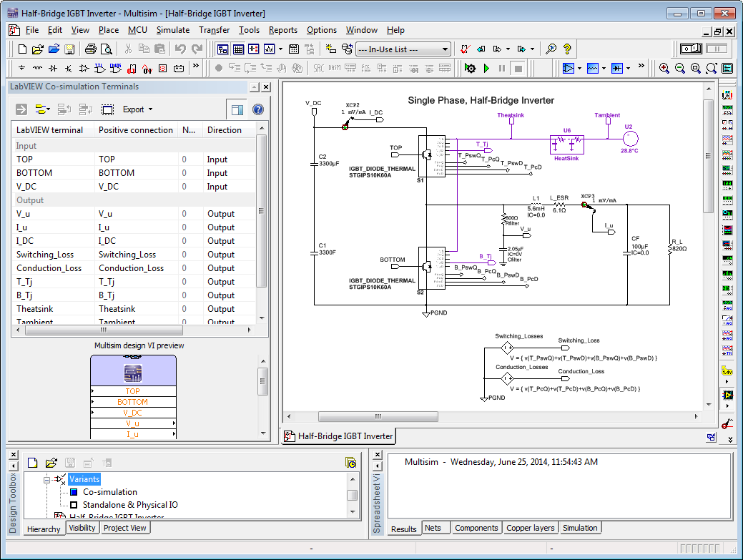
Task: Enable the Co-simulation variant checkbox
Action: [x=73, y=492]
